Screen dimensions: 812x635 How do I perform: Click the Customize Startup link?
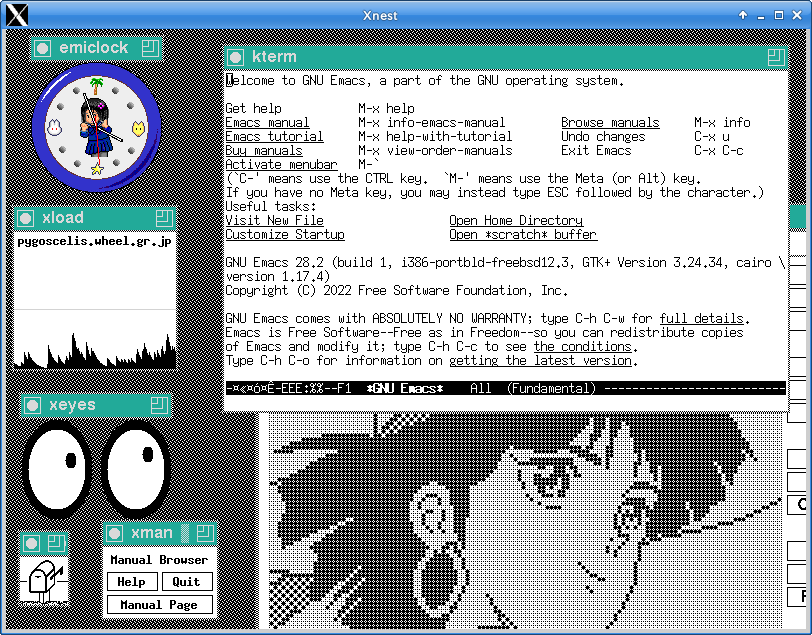click(285, 235)
